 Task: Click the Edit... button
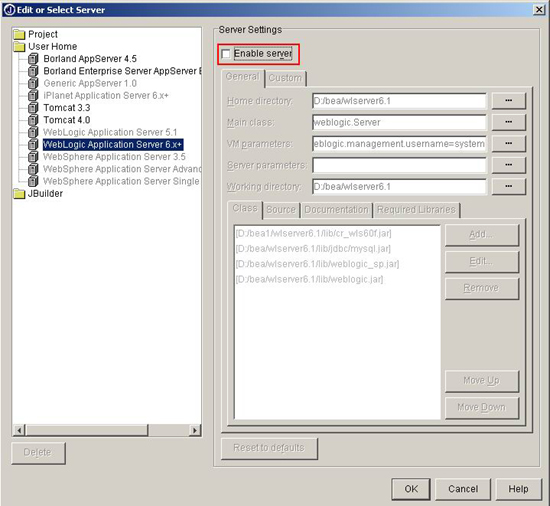pos(482,262)
